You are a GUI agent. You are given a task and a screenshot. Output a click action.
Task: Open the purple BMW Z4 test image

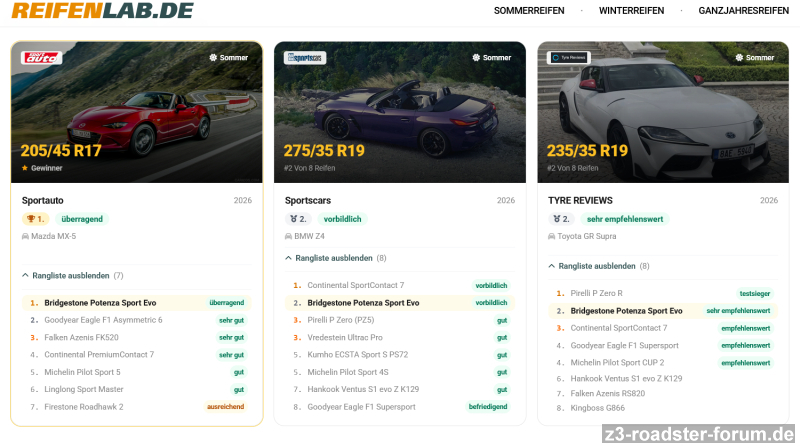[x=400, y=112]
